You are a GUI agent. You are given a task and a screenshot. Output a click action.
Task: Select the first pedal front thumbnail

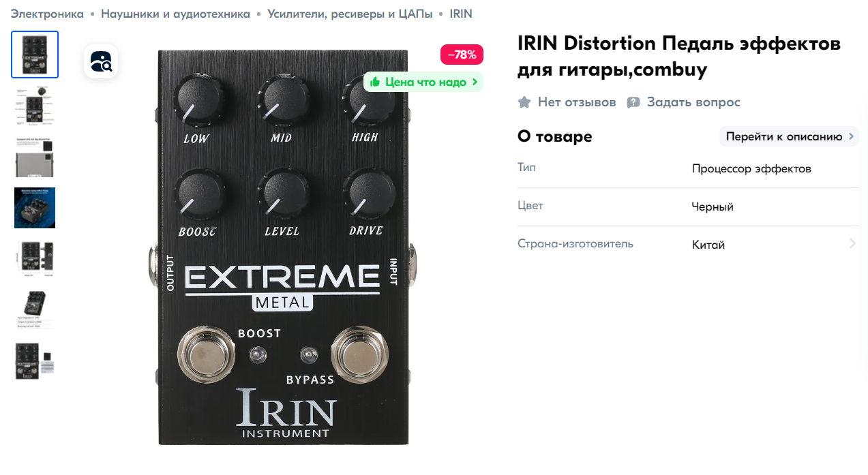[x=35, y=55]
